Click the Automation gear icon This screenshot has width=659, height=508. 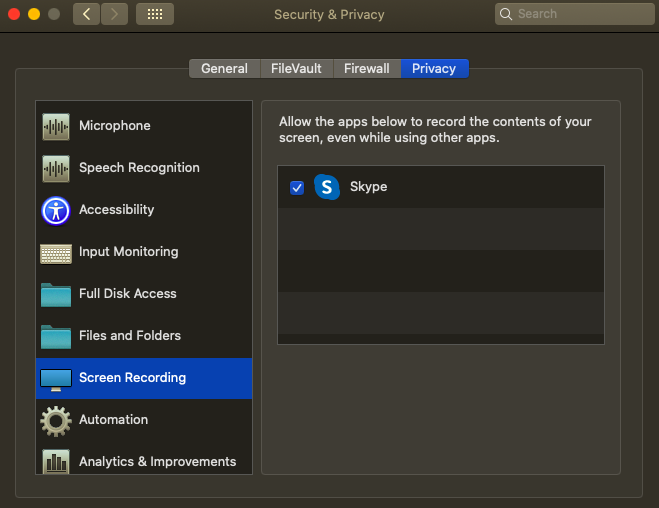[x=56, y=420]
